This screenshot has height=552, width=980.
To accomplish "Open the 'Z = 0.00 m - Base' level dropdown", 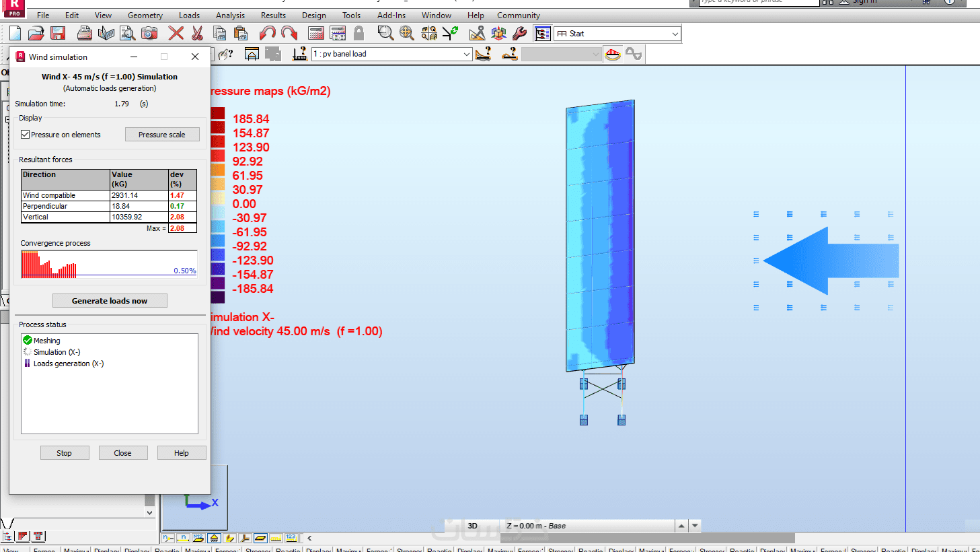I will click(x=589, y=526).
